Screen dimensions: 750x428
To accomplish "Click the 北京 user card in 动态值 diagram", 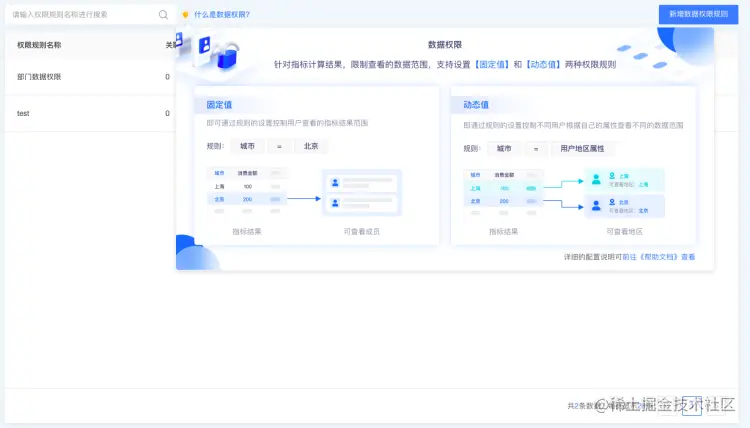I will [x=624, y=206].
